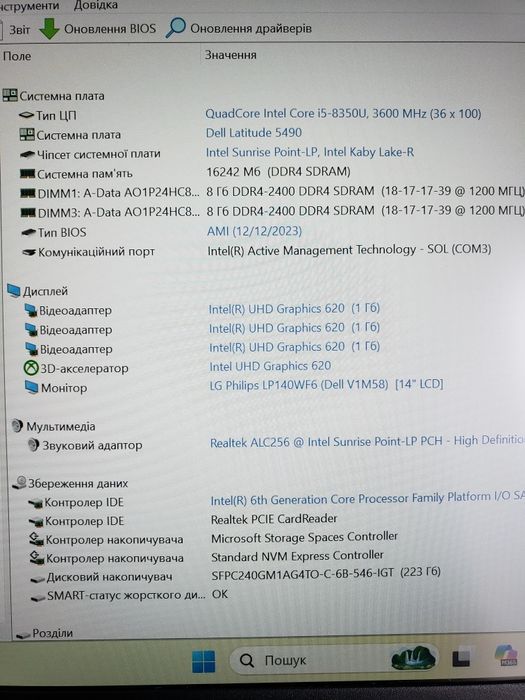Open the first Intel(R) UHD Graphics 620 link
Viewport: 525px width, 700px height.
[x=294, y=308]
